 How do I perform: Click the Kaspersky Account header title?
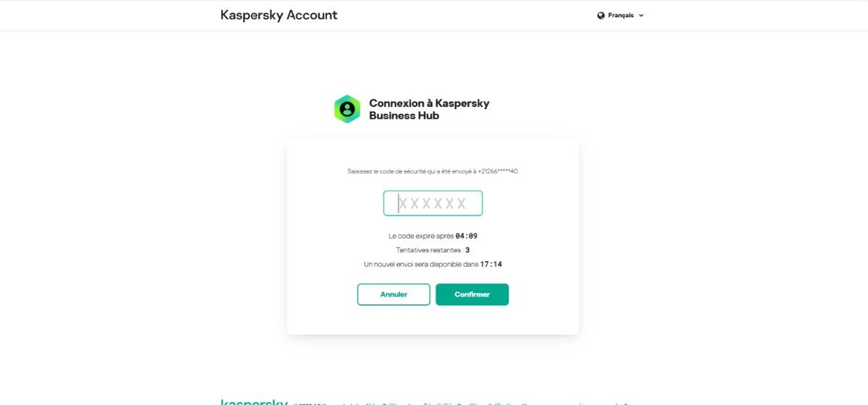point(278,14)
